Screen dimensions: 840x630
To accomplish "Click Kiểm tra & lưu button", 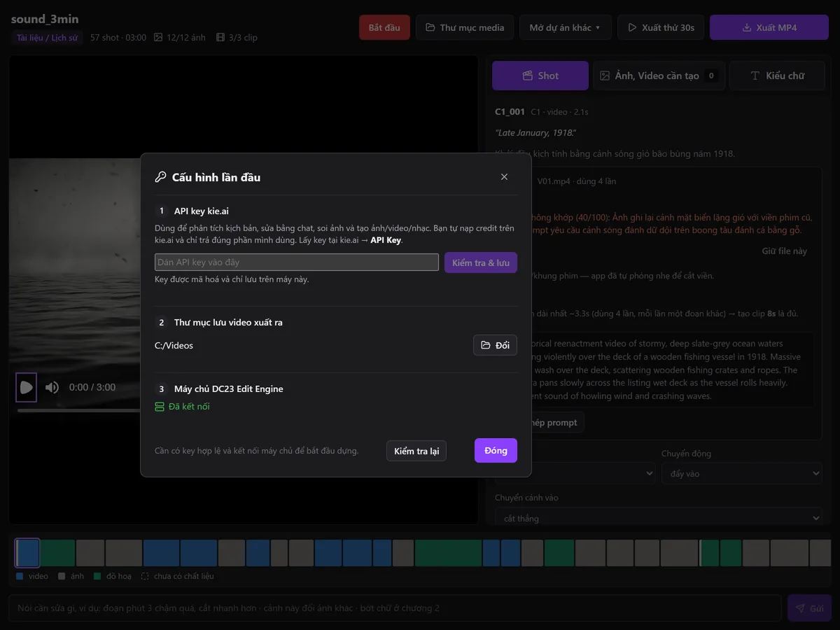I will (x=481, y=262).
